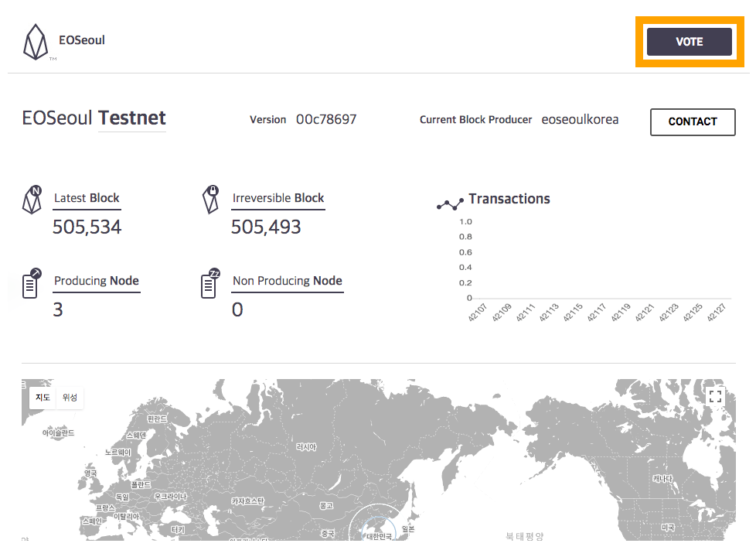Click the Non Producing Node label
756x557 pixels.
click(x=288, y=281)
